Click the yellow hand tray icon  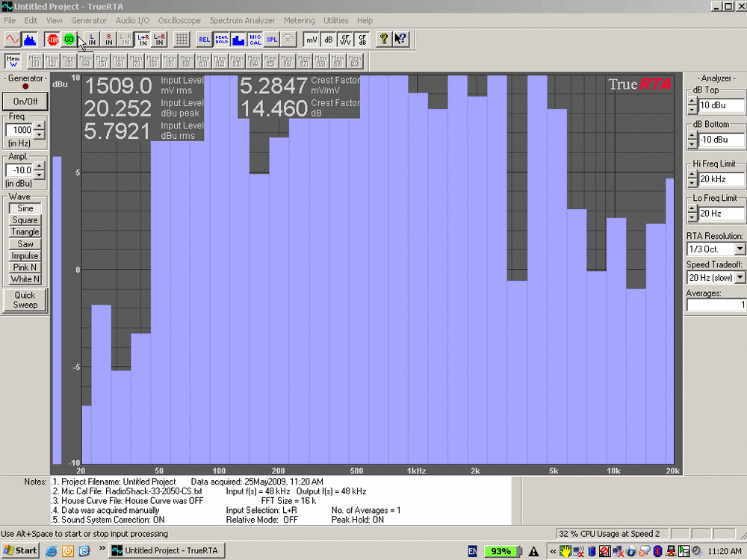(565, 551)
